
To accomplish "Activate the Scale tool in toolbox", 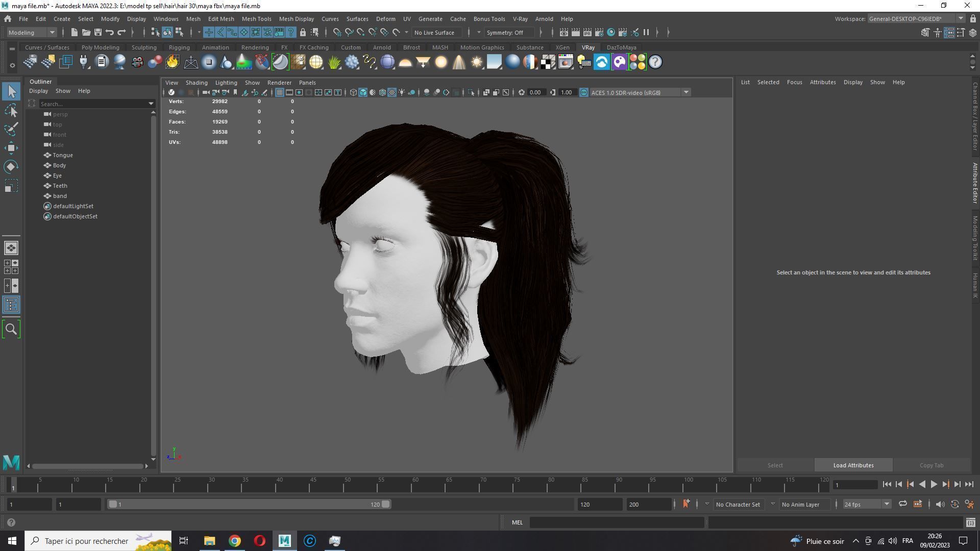I will 11,186.
